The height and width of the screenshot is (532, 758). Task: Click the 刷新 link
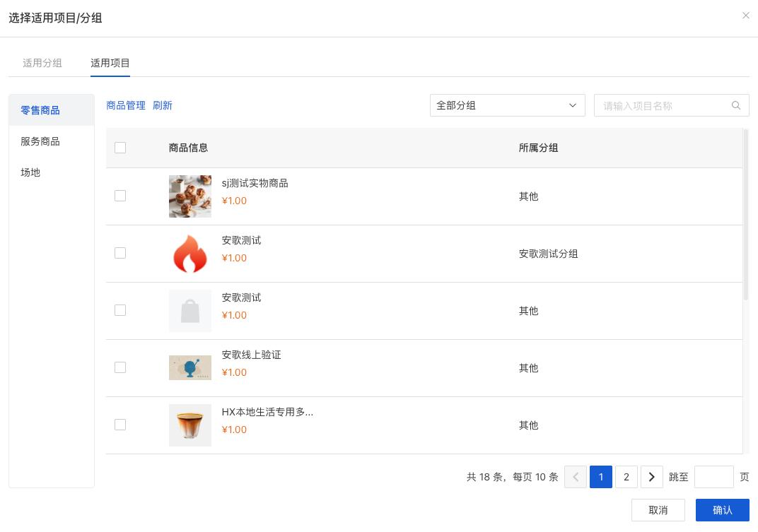coord(163,105)
